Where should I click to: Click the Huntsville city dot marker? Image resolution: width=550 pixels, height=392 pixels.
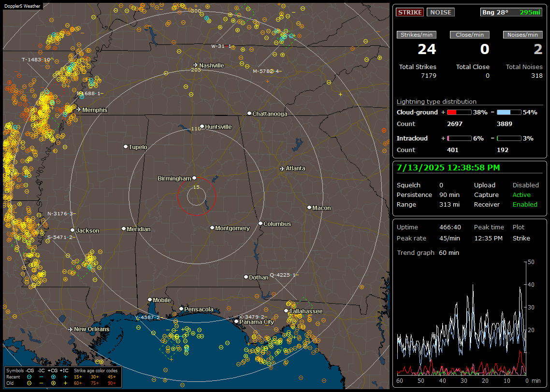point(202,126)
